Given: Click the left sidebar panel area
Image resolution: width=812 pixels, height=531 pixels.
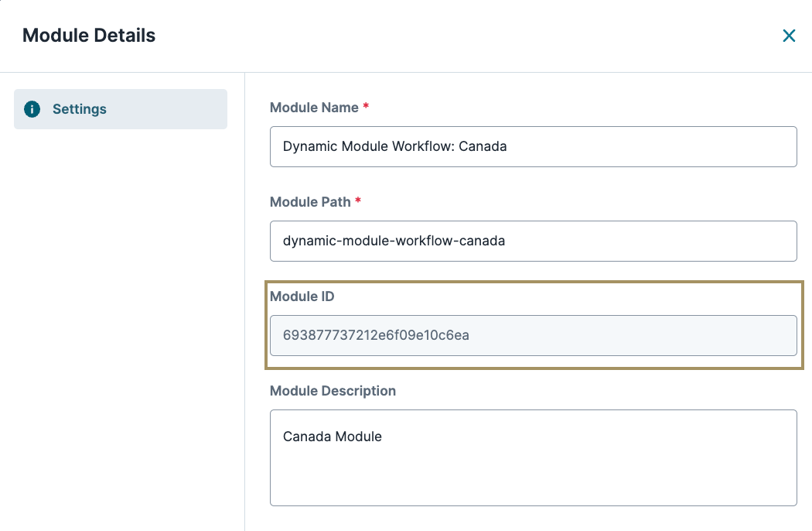Looking at the screenshot, I should (x=120, y=310).
